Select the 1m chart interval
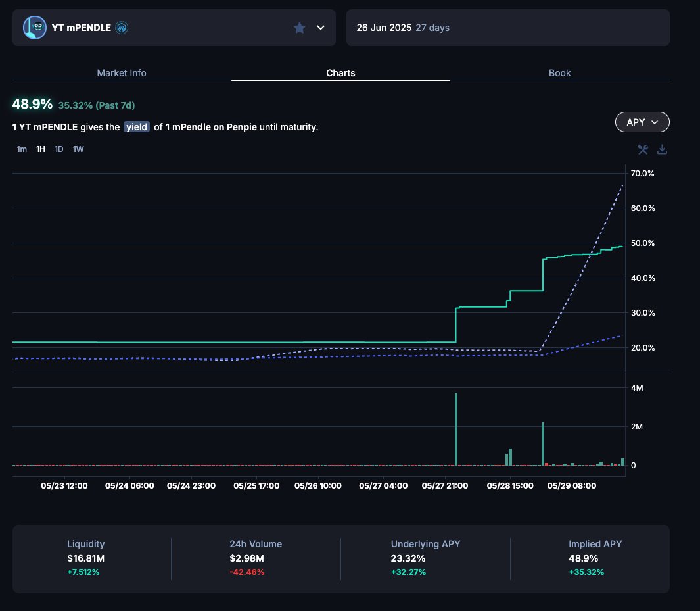700x611 pixels. click(22, 149)
